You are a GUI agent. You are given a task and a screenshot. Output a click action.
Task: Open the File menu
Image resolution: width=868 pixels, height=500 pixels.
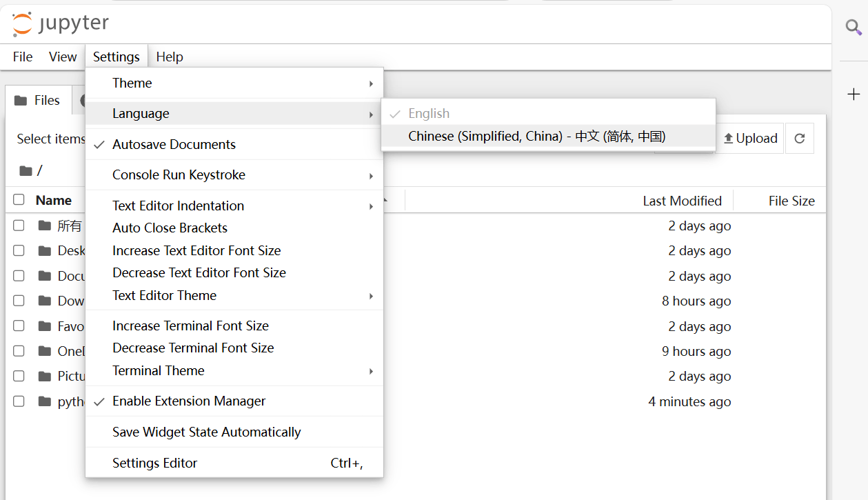click(23, 57)
